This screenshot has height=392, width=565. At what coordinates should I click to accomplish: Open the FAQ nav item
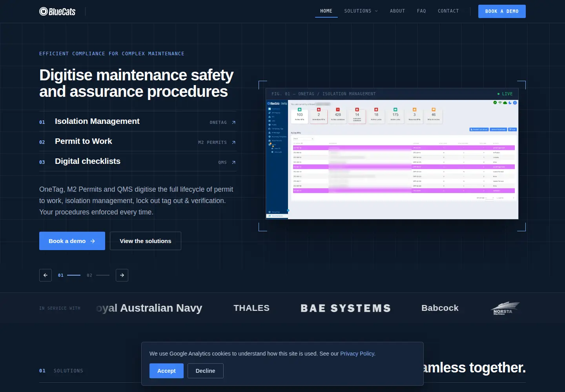[x=421, y=11]
